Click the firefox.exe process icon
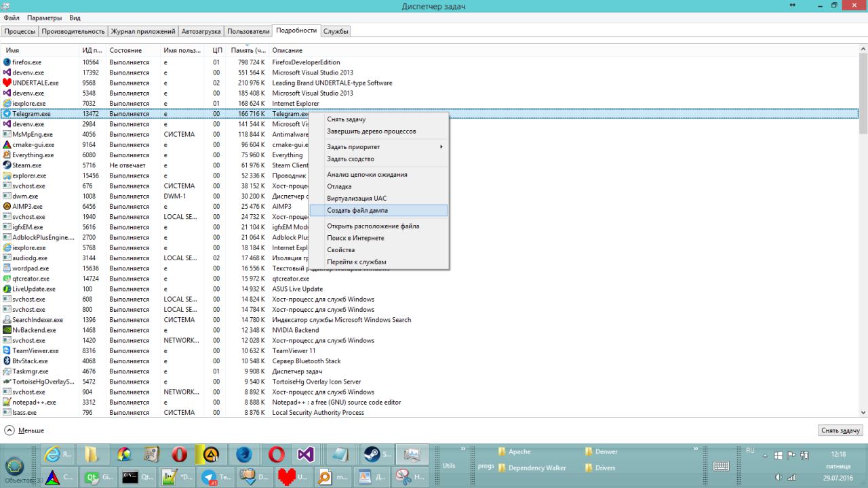The width and height of the screenshot is (868, 488). (x=7, y=62)
